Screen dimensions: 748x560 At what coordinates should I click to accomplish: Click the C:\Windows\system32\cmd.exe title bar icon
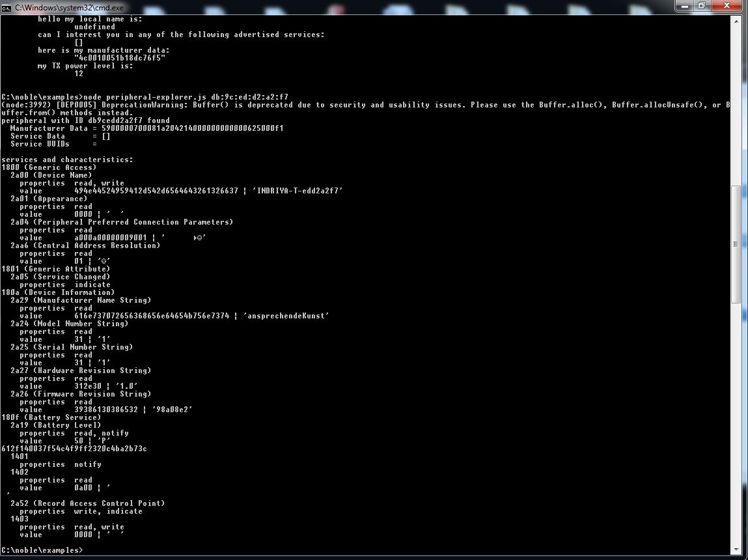point(7,7)
